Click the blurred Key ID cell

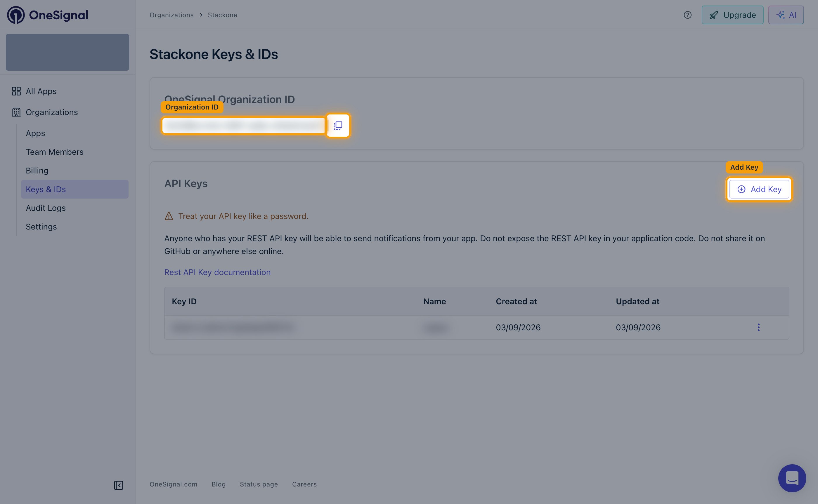pyautogui.click(x=233, y=327)
